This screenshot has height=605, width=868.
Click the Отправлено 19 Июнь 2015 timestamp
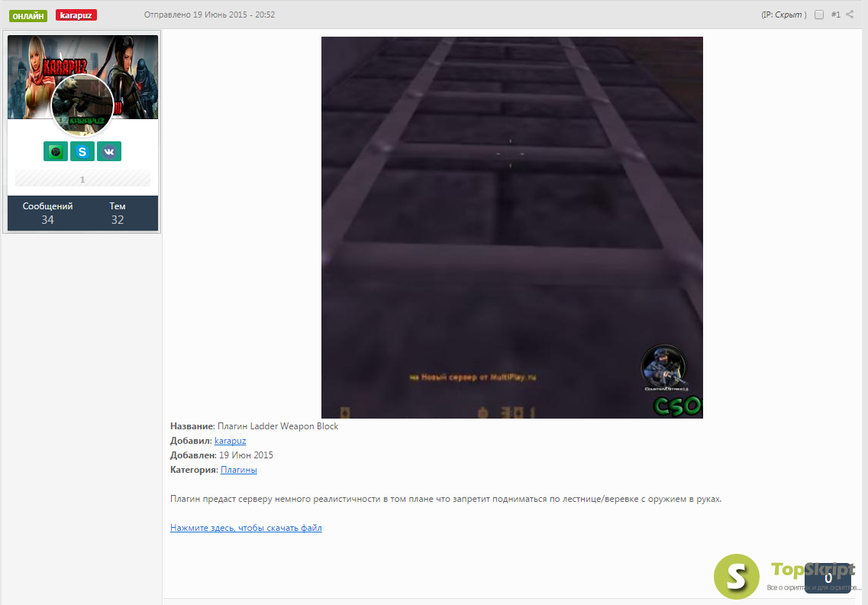pyautogui.click(x=209, y=15)
